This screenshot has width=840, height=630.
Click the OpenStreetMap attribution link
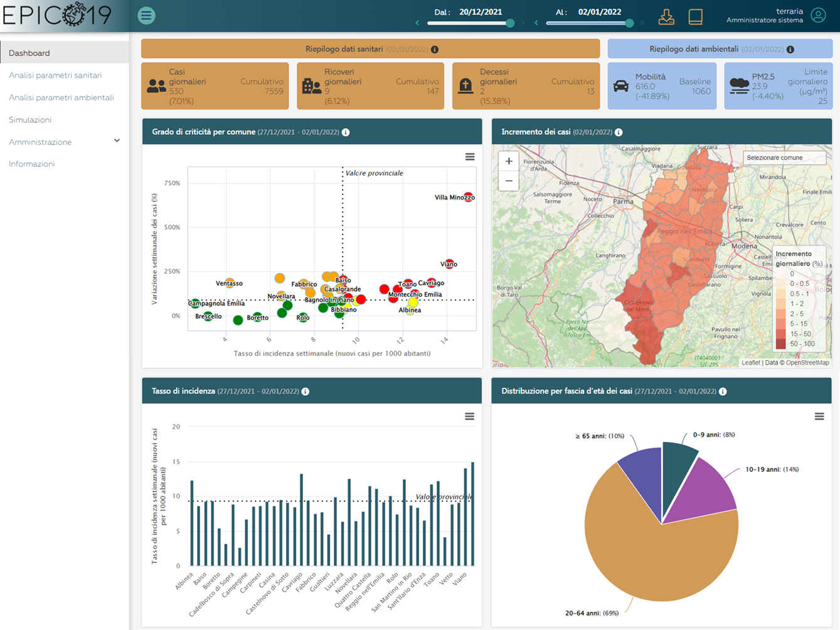point(807,363)
